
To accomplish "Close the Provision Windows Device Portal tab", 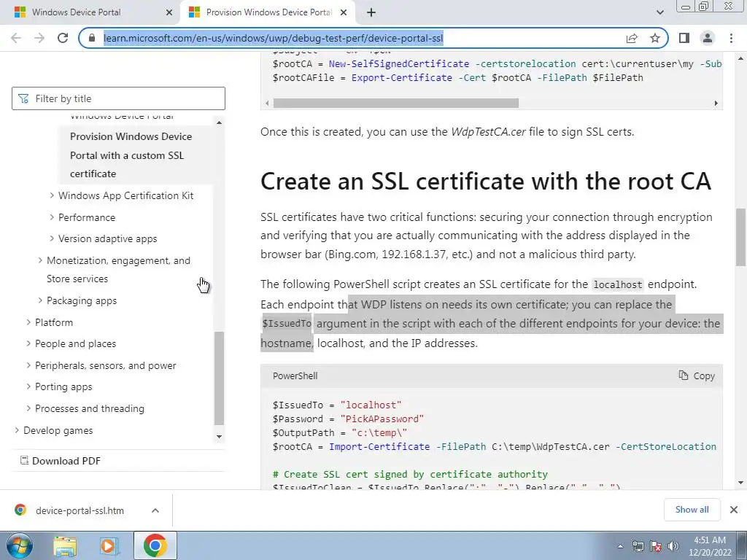I will (344, 12).
